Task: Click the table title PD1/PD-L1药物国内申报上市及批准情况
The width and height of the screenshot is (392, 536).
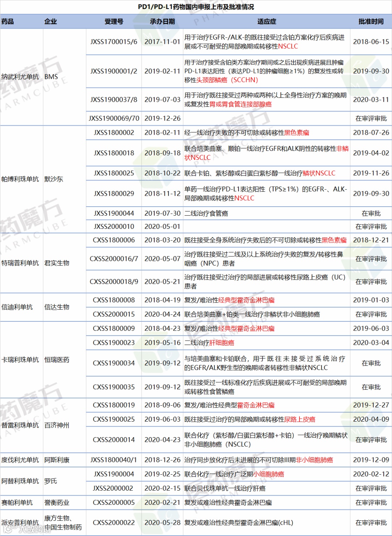Action: [196, 7]
